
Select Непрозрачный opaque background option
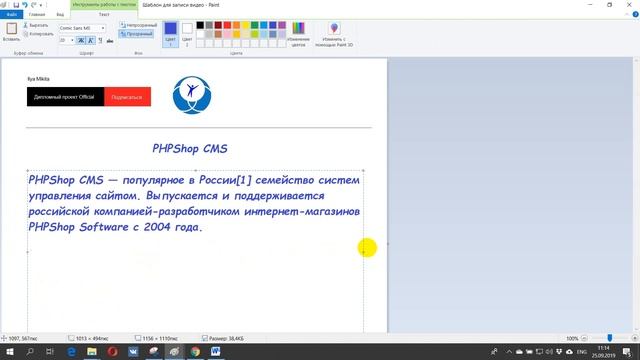tap(138, 25)
